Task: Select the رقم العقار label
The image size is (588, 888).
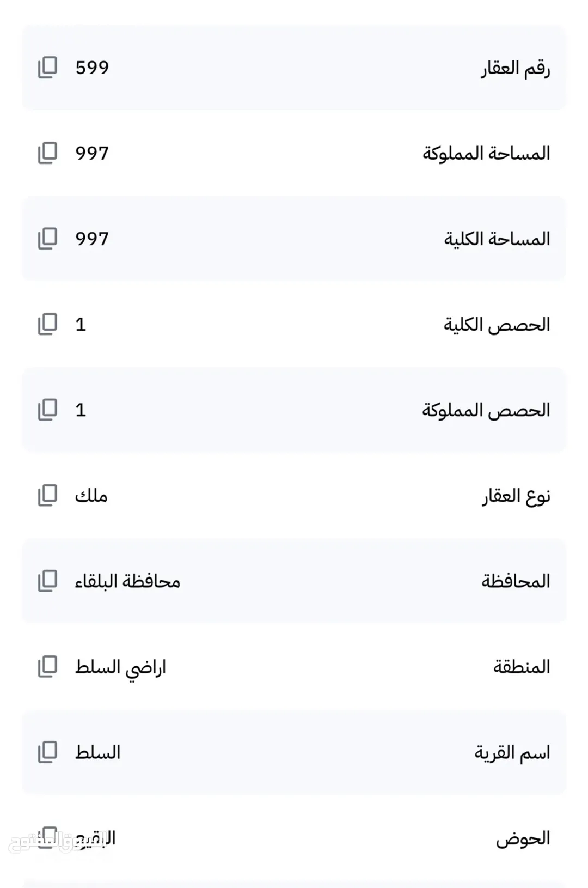Action: [x=516, y=69]
